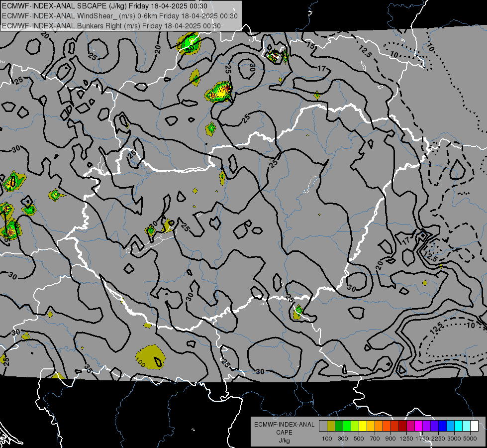Select the brick red swatch above 900

pos(395,426)
